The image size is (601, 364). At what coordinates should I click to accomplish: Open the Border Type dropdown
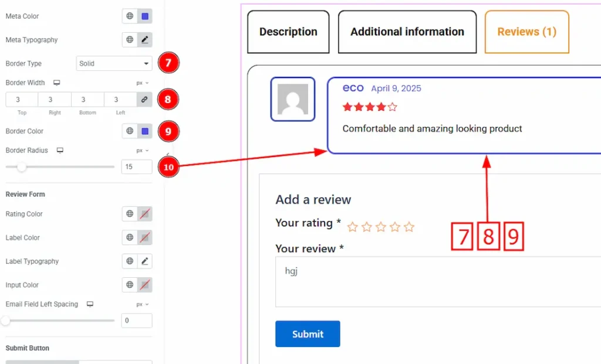[114, 63]
